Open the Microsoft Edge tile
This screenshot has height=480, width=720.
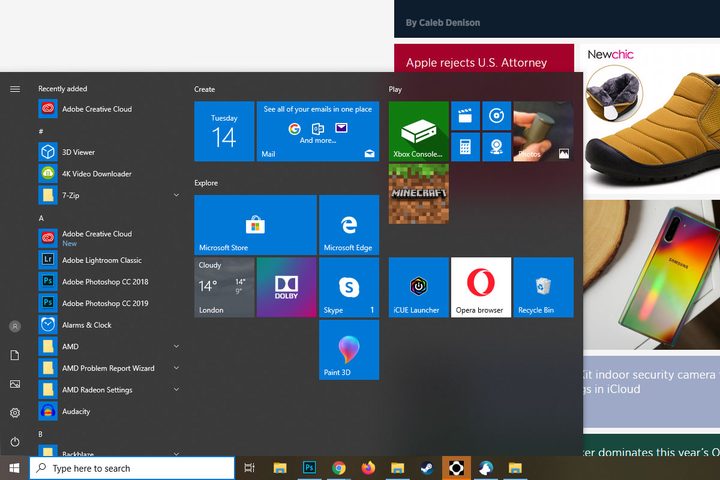click(x=349, y=225)
